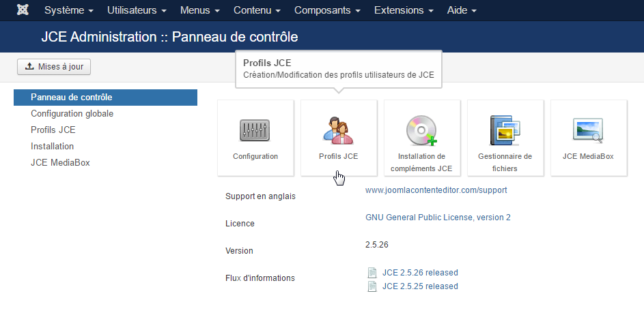Open the Contenu menu
Viewport: 644px width, 313px height.
tap(257, 10)
